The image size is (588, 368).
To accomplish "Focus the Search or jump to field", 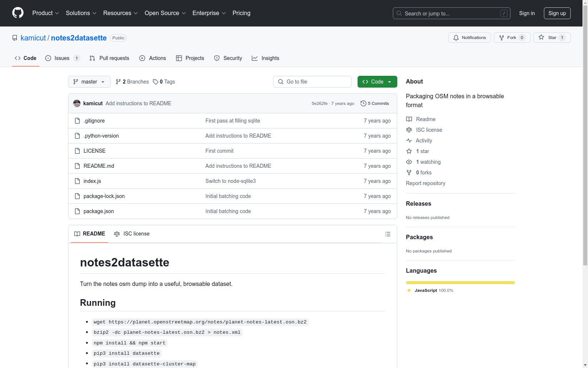I will [x=451, y=13].
